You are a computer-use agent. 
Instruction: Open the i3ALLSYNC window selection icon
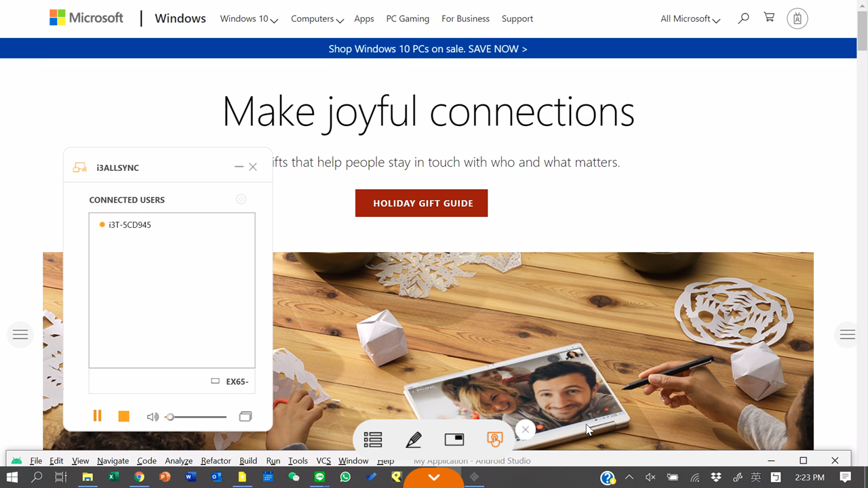[245, 416]
